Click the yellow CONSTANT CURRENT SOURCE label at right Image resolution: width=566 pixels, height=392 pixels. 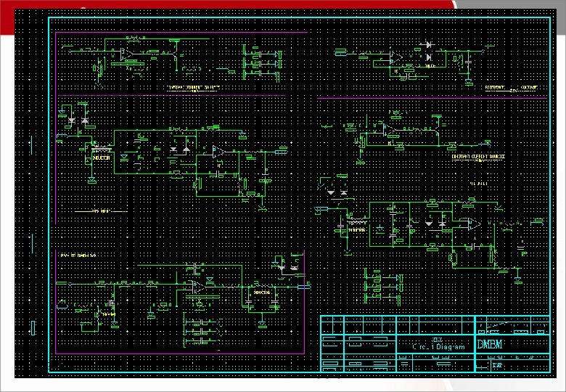point(479,157)
